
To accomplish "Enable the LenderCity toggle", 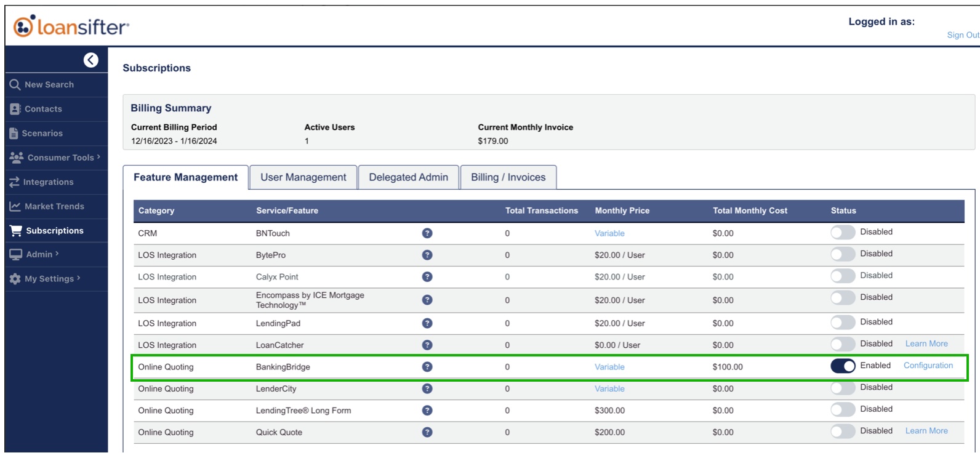I will point(843,387).
